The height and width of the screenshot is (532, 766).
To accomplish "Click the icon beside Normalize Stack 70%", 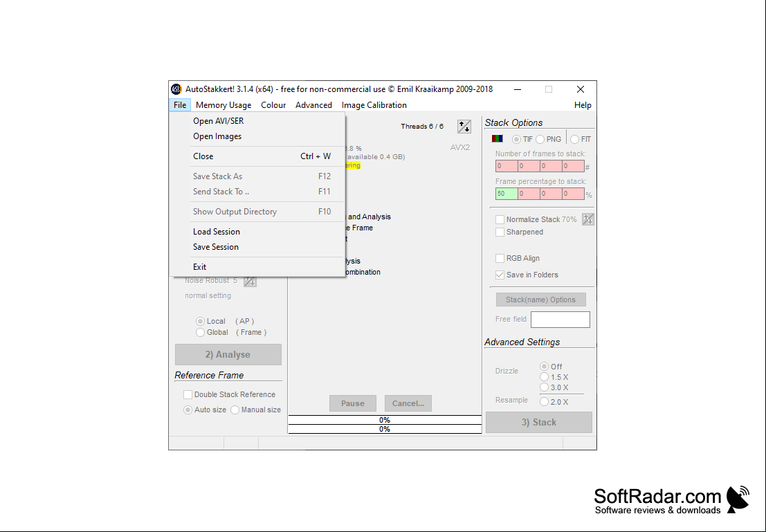I will point(587,219).
